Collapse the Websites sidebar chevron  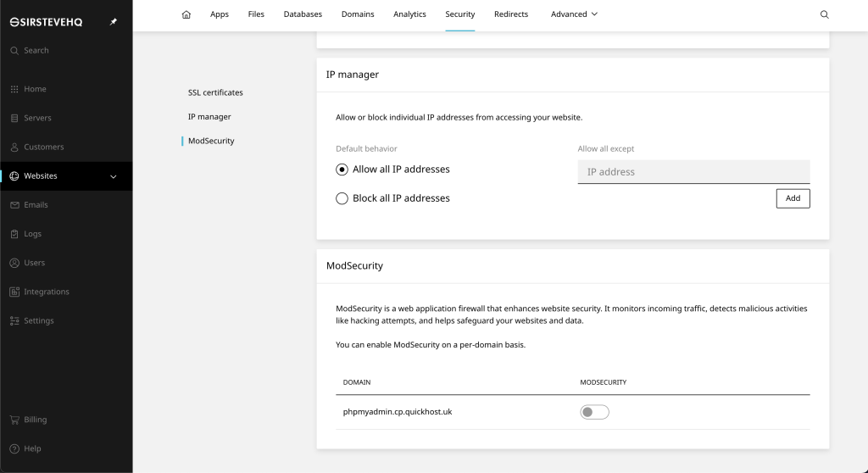(x=113, y=176)
